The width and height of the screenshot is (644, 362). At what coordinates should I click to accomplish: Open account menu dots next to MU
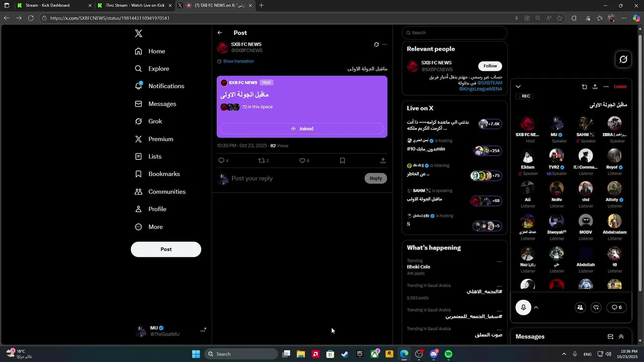203,330
